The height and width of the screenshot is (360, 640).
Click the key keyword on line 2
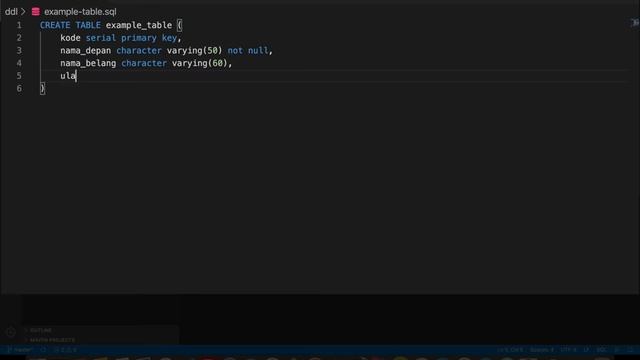click(x=169, y=38)
